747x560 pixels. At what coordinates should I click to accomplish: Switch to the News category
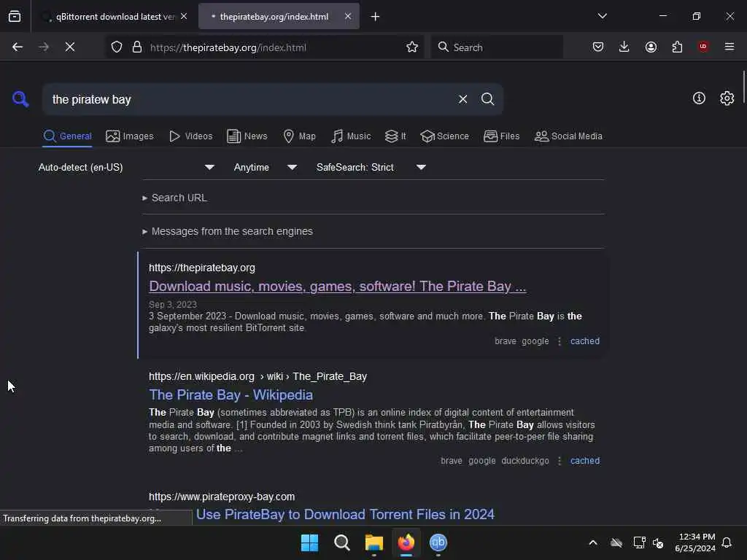(x=247, y=136)
